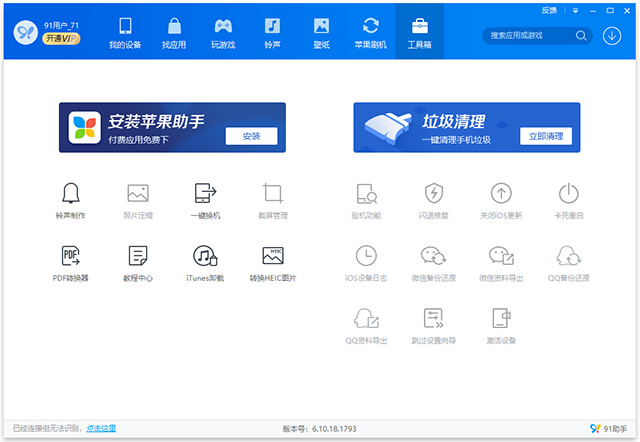Launch the iTunes卸载 uninstall tool
The image size is (640, 442).
pyautogui.click(x=205, y=263)
